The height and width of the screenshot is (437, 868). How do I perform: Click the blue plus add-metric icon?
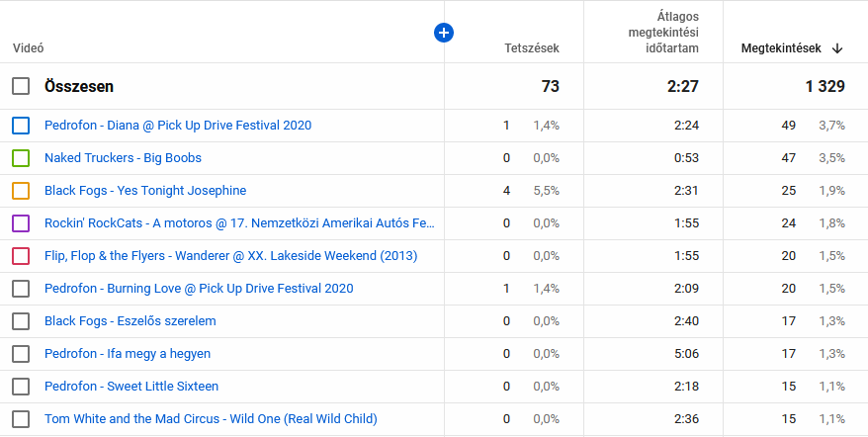click(444, 33)
